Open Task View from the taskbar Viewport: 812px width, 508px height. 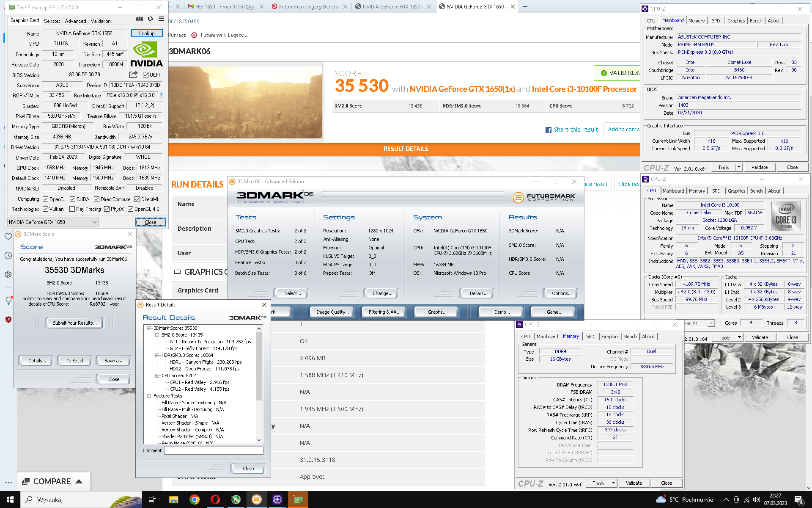[x=152, y=500]
